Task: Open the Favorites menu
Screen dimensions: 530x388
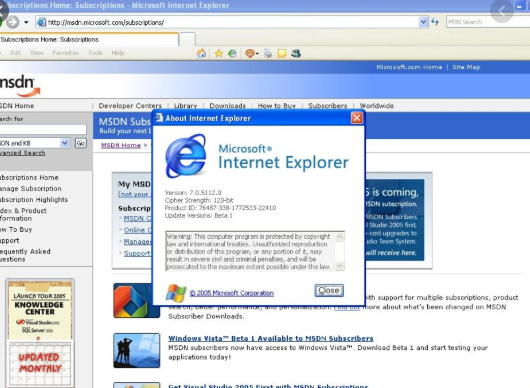Action: (x=66, y=53)
